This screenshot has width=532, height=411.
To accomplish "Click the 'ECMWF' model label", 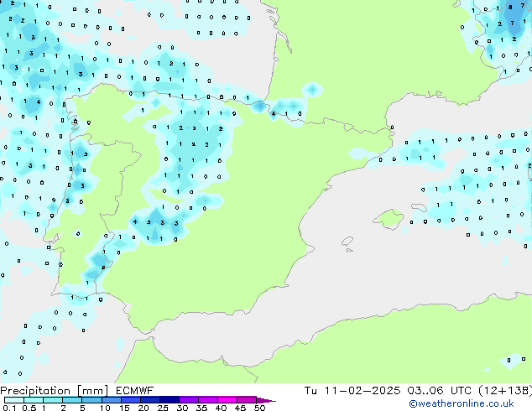I will 135,391.
